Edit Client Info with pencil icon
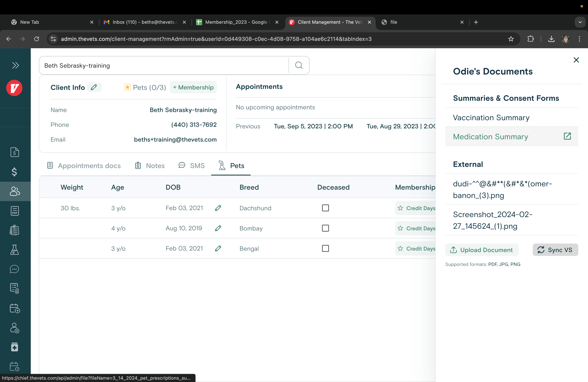This screenshot has height=382, width=588. click(x=94, y=87)
